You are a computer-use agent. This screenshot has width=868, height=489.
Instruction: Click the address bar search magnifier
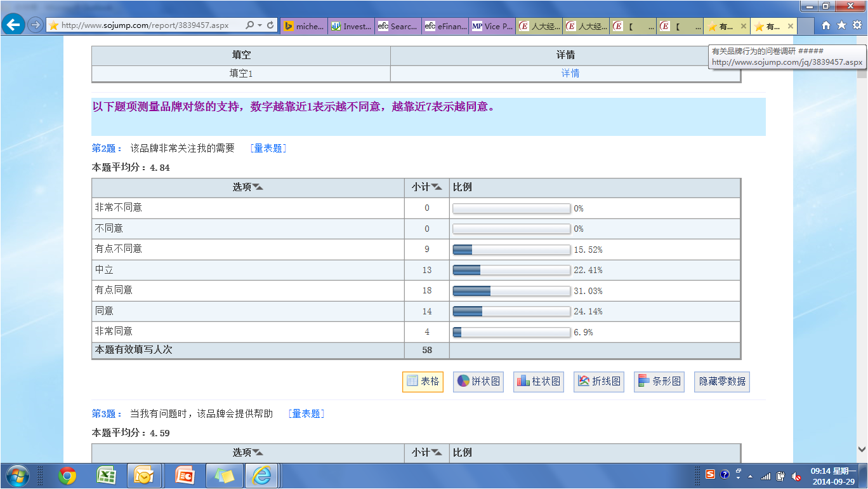249,25
